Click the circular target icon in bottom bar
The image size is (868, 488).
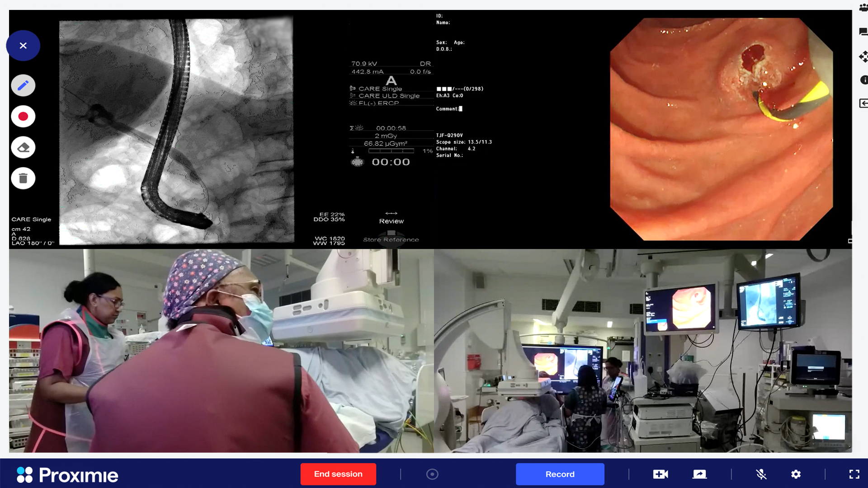(432, 474)
